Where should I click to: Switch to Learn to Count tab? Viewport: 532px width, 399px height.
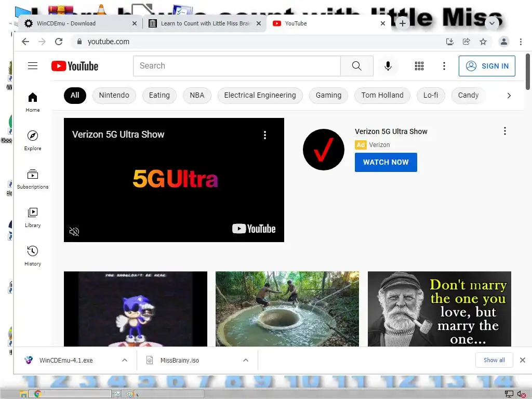point(205,23)
